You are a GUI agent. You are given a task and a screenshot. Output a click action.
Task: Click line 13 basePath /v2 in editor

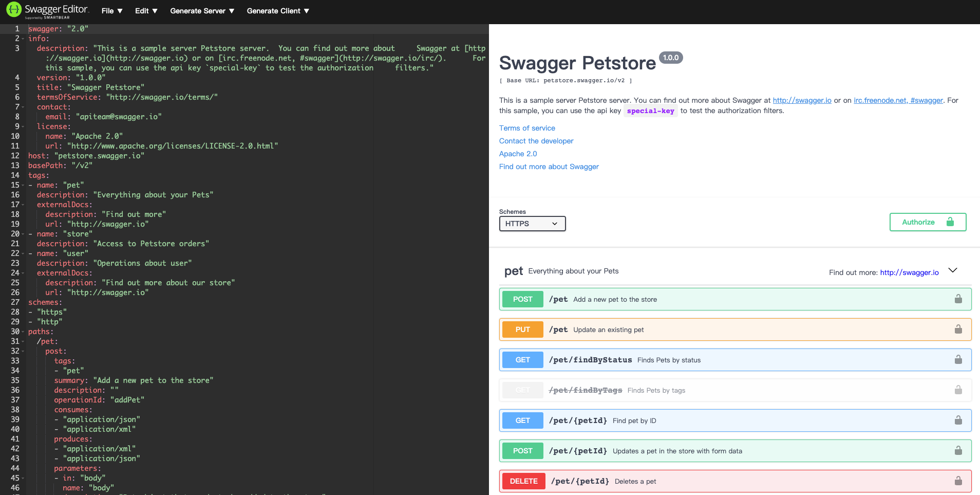(x=60, y=166)
